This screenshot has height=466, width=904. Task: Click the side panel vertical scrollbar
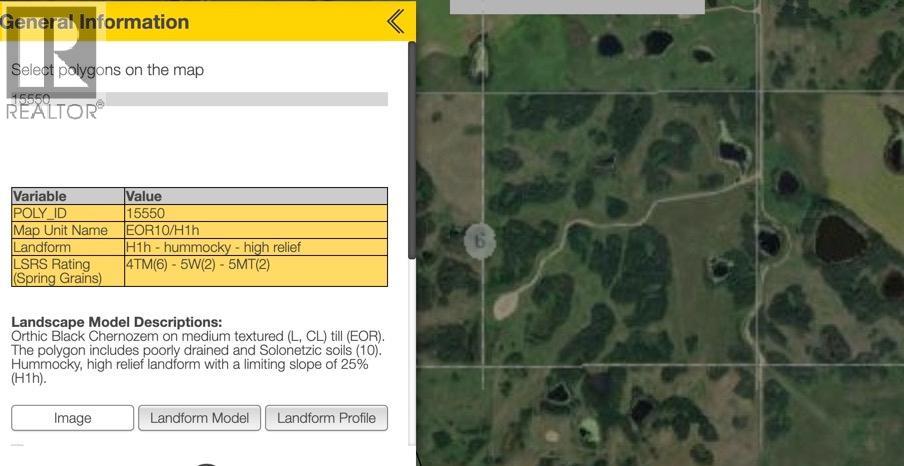click(411, 150)
